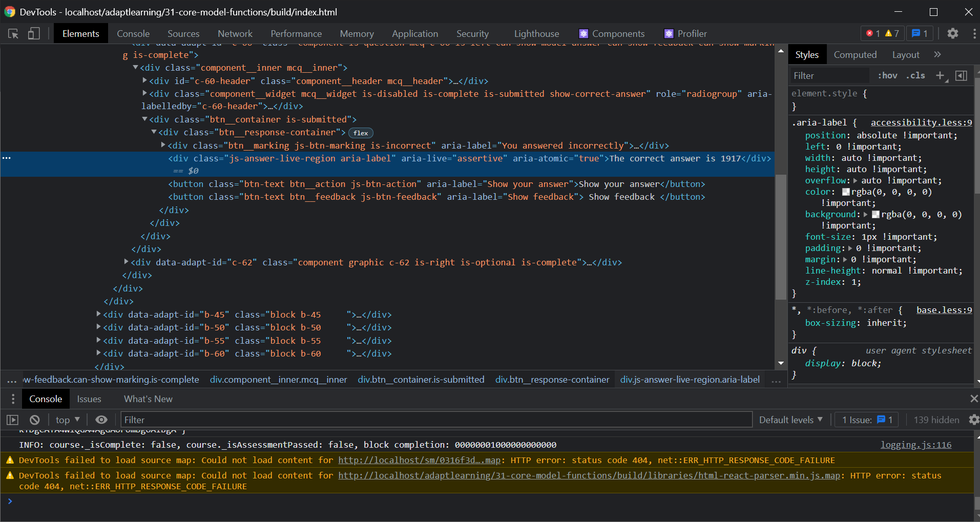Screen dimensions: 980x522
Task: Add new style rule plus icon
Action: [x=940, y=76]
